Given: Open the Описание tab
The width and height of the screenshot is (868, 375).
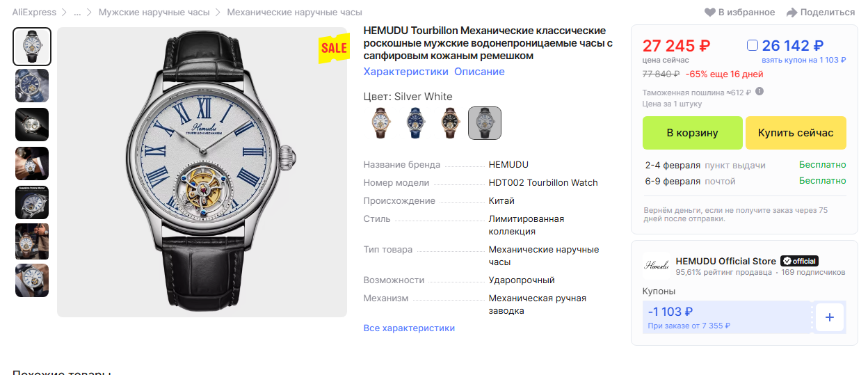Looking at the screenshot, I should 479,72.
